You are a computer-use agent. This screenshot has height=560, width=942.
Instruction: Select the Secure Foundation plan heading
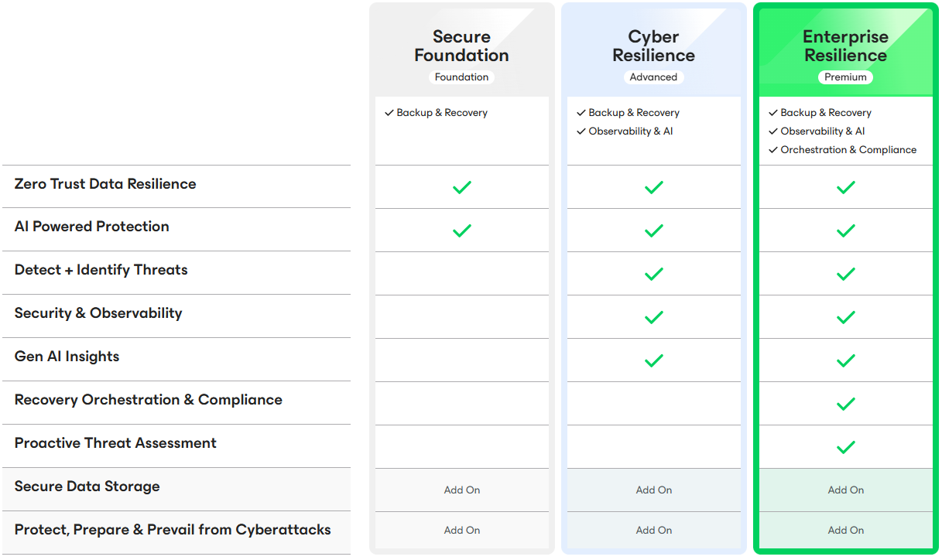(461, 46)
